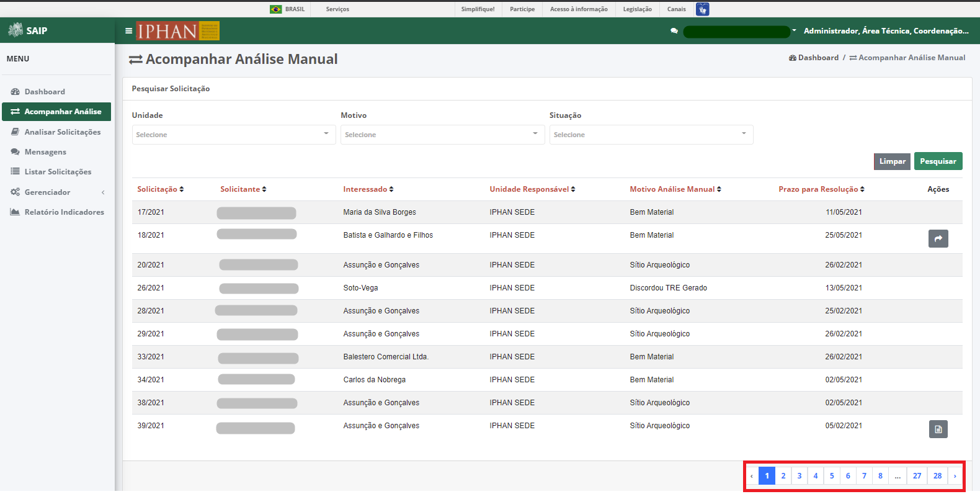Open Relatório Indicadores menu item
The height and width of the screenshot is (494, 980).
[x=65, y=212]
